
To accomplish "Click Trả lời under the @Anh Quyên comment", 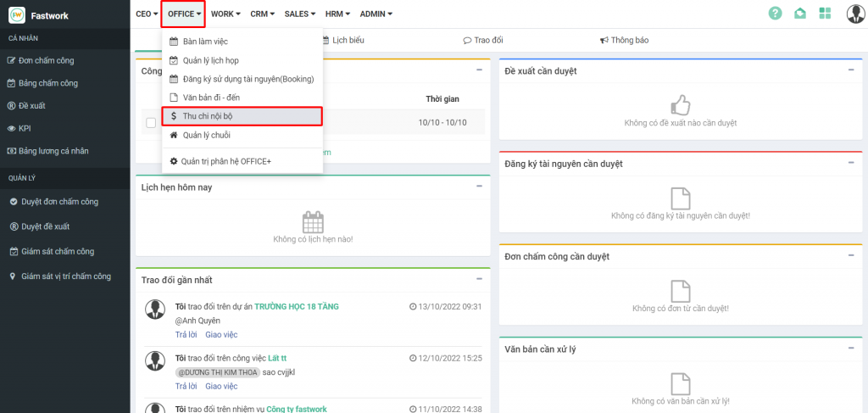I will coord(186,335).
